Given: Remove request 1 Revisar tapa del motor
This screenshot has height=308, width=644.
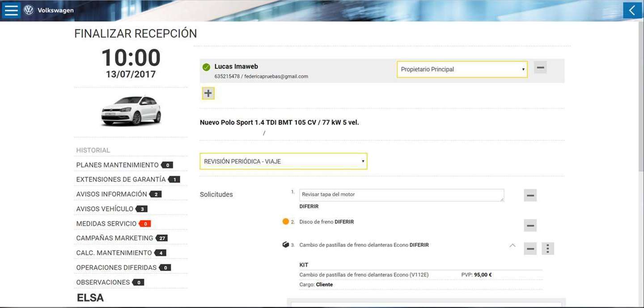Looking at the screenshot, I should [530, 195].
